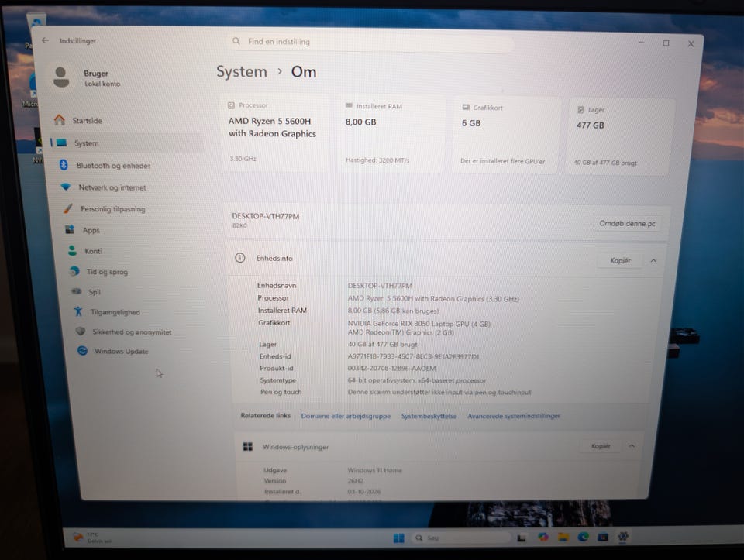Viewport: 744px width, 560px height.
Task: Collapse the Windows-oplysninger section chevron
Action: coord(632,446)
